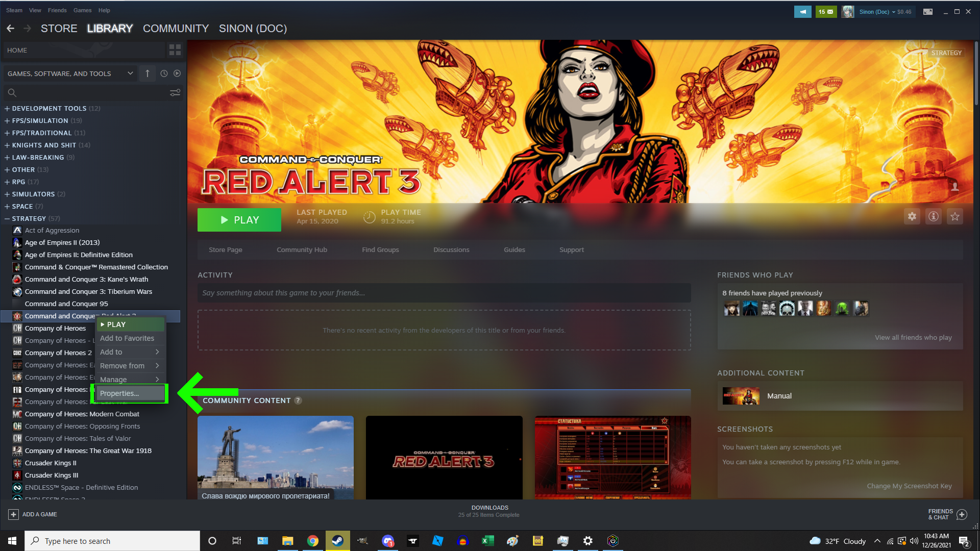Open the Downloads status area
The image size is (980, 551).
click(489, 511)
